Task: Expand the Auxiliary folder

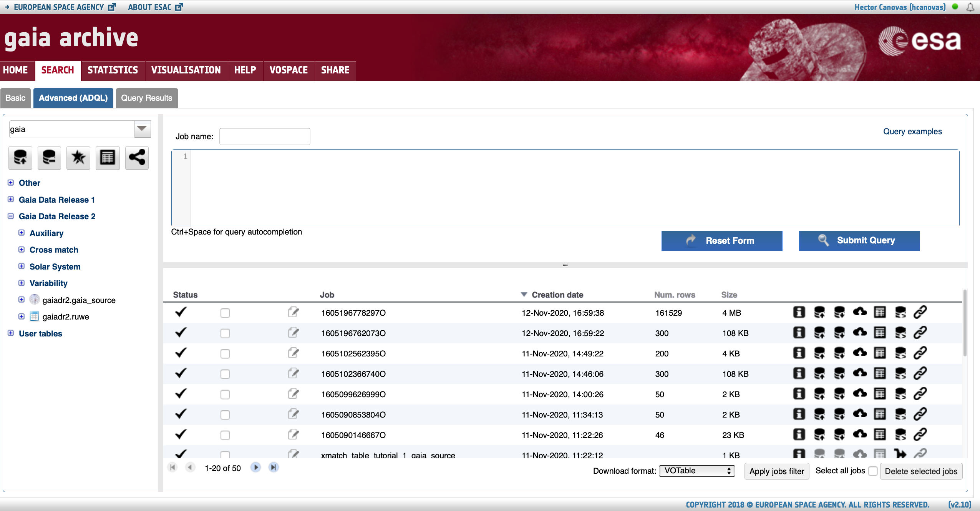Action: 22,233
